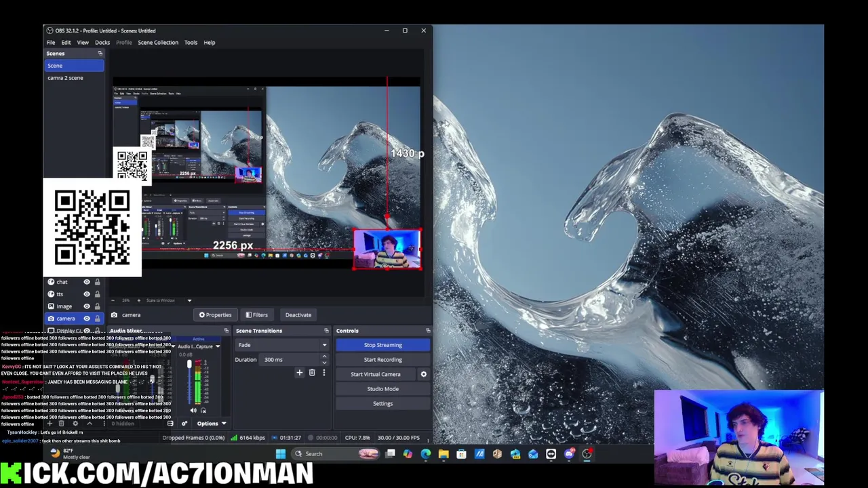Image resolution: width=868 pixels, height=488 pixels.
Task: Open Windows Start menu
Action: 281,454
